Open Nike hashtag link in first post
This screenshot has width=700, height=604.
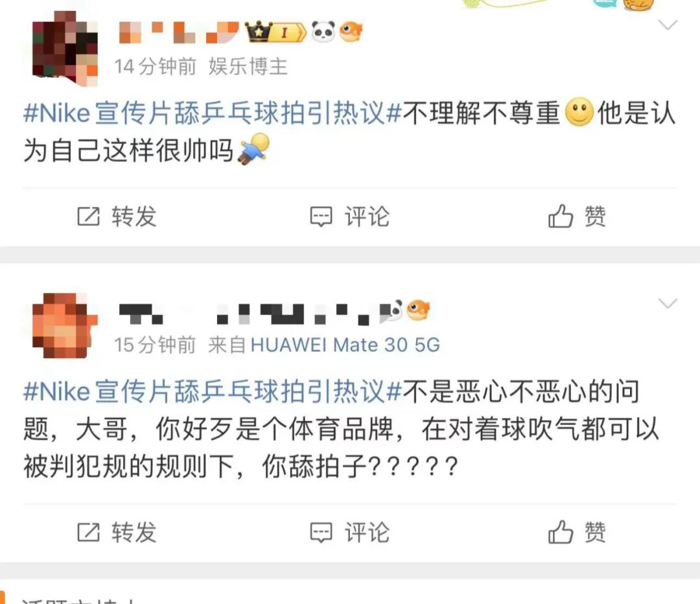click(213, 113)
